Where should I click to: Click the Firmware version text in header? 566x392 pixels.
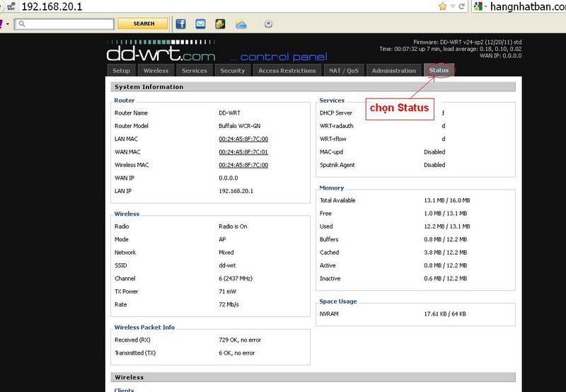[x=468, y=42]
